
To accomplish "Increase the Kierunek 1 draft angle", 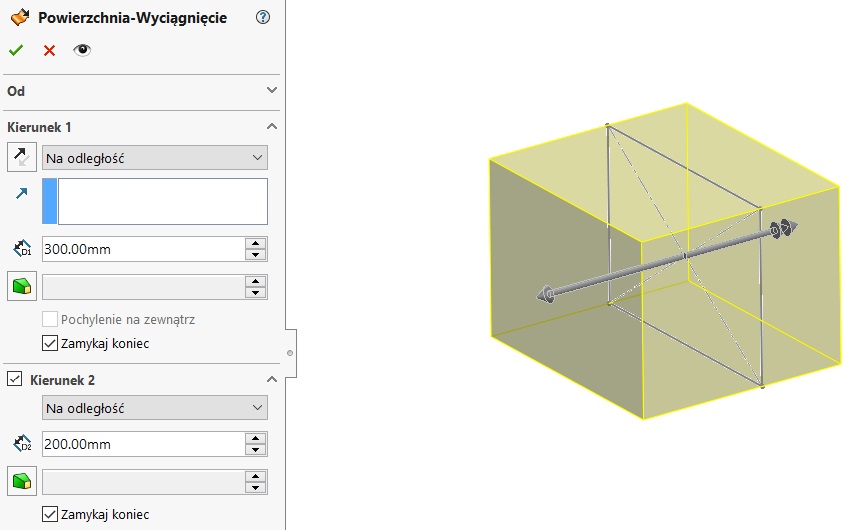I will [256, 281].
